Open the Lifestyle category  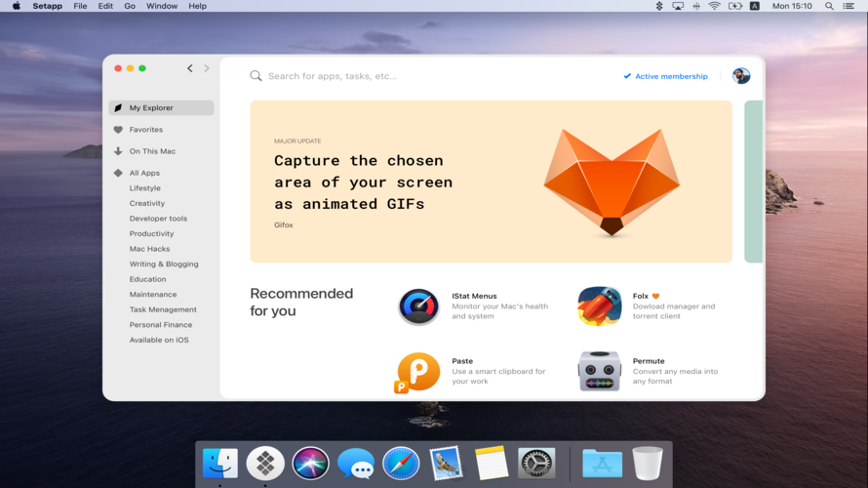(x=145, y=188)
